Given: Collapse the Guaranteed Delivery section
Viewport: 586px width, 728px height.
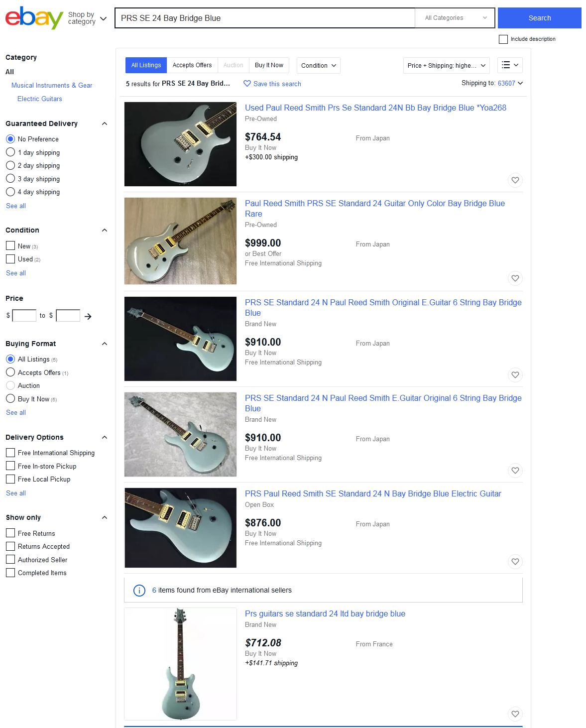Looking at the screenshot, I should pyautogui.click(x=105, y=123).
